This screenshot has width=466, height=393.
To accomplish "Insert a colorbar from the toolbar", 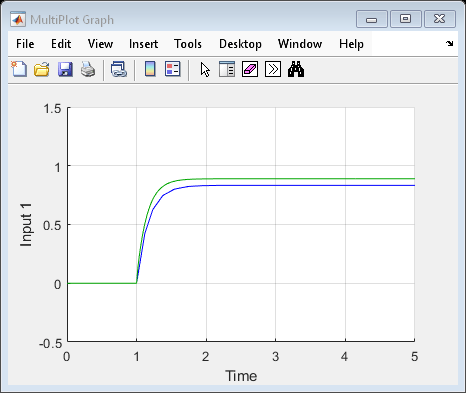I will (x=150, y=69).
